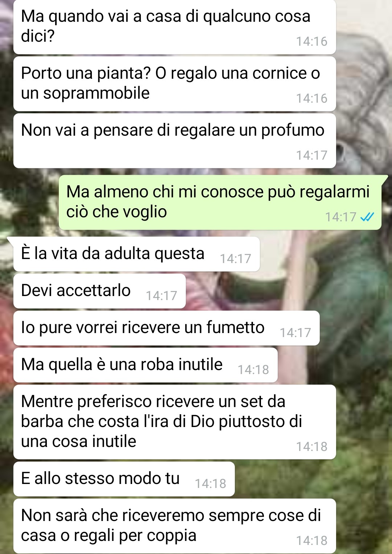The width and height of the screenshot is (392, 554).
Task: Tap the 14:18 timestamp on the last message
Action: pyautogui.click(x=311, y=541)
